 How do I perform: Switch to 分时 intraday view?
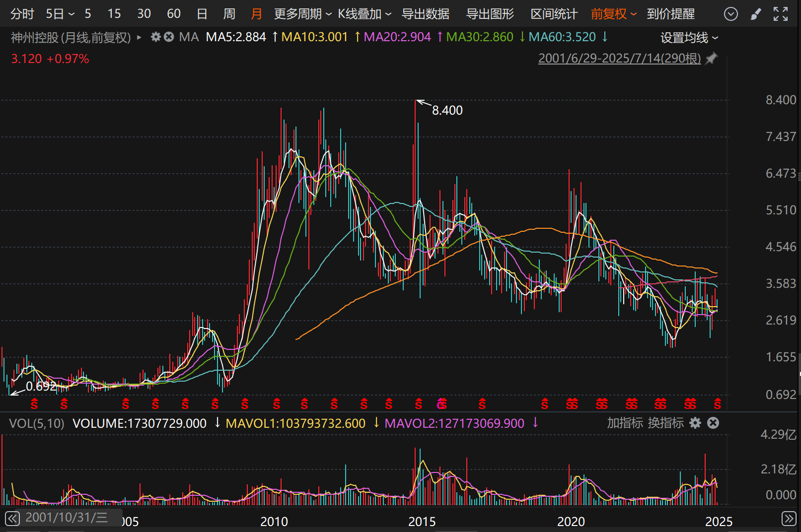point(22,14)
